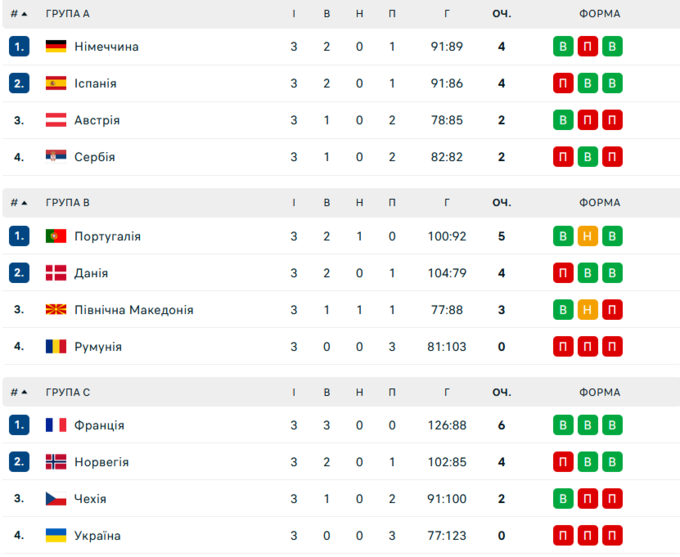Open the Франція team link
This screenshot has height=557, width=680.
click(99, 426)
